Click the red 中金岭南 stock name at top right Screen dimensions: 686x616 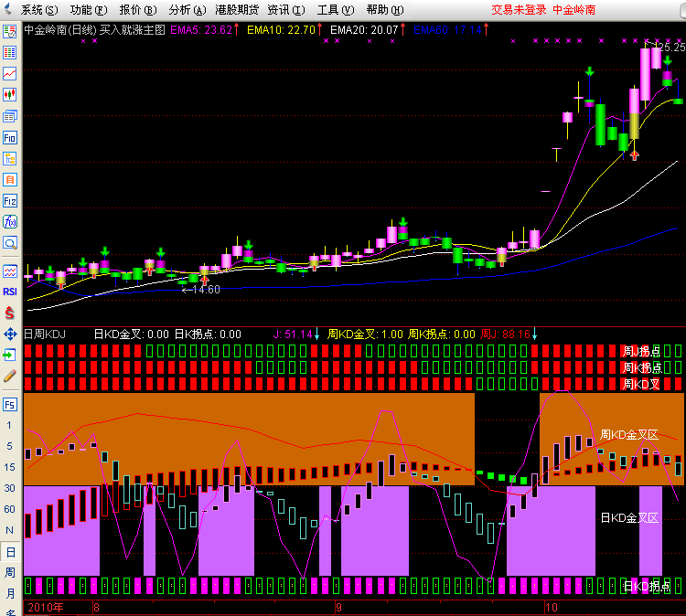[x=574, y=10]
